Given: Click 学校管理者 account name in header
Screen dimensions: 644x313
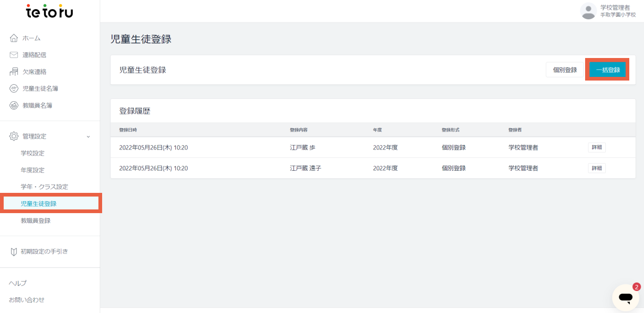Looking at the screenshot, I should click(x=615, y=7).
